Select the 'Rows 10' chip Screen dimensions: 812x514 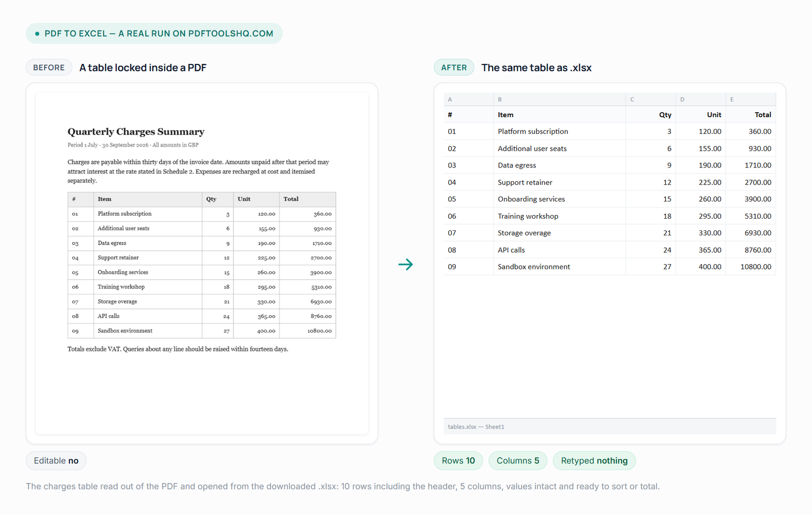[x=458, y=461]
